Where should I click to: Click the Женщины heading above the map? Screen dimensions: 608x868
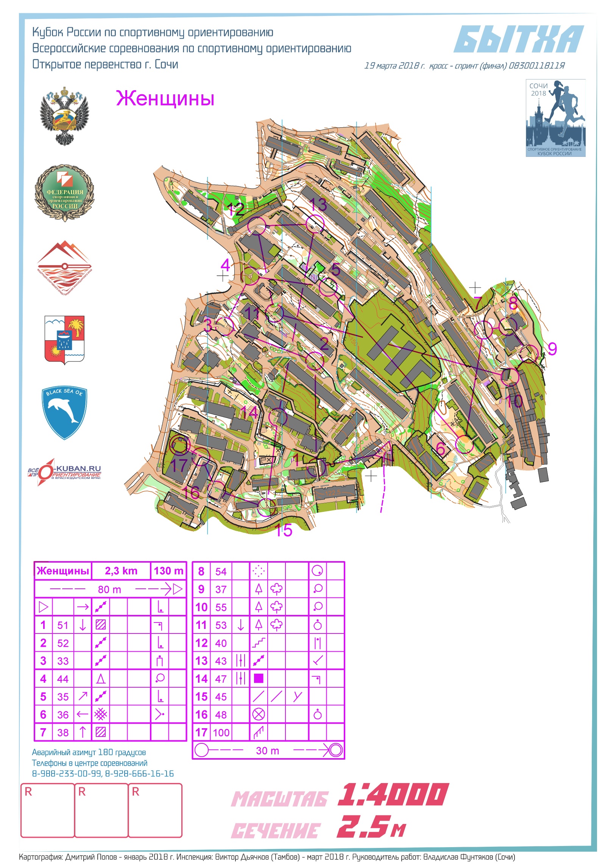click(165, 98)
